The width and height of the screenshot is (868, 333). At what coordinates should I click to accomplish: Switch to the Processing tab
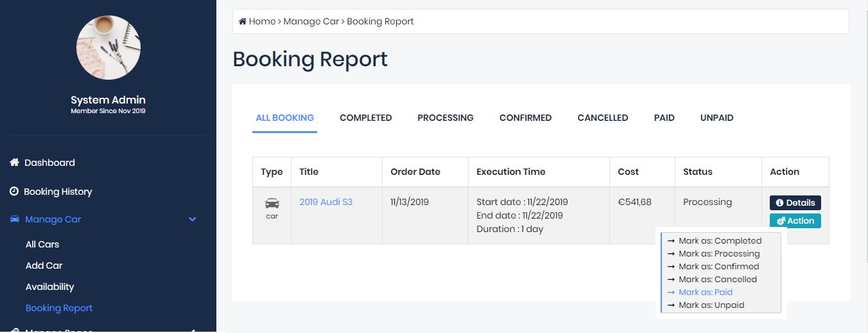tap(446, 118)
